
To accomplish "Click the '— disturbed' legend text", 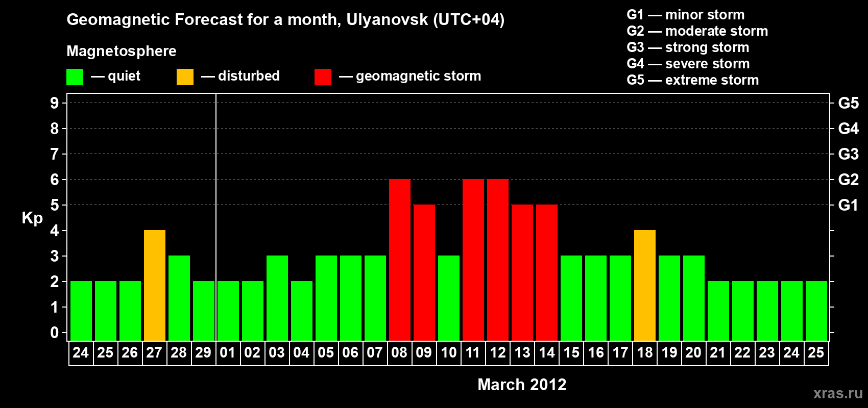I will 240,76.
